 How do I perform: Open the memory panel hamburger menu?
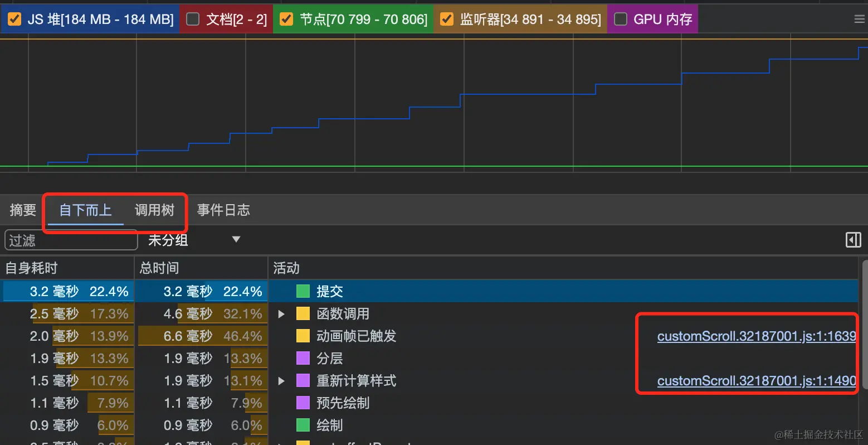[x=859, y=20]
